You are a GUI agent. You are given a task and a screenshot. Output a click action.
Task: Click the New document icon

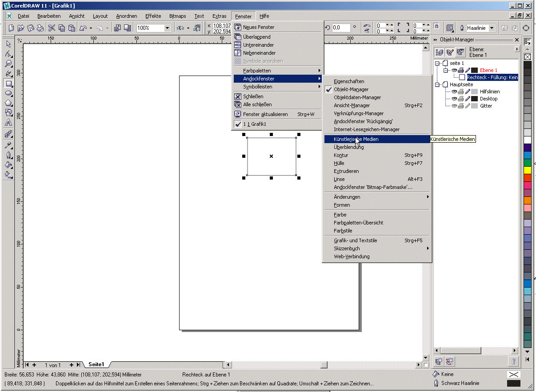(x=12, y=28)
